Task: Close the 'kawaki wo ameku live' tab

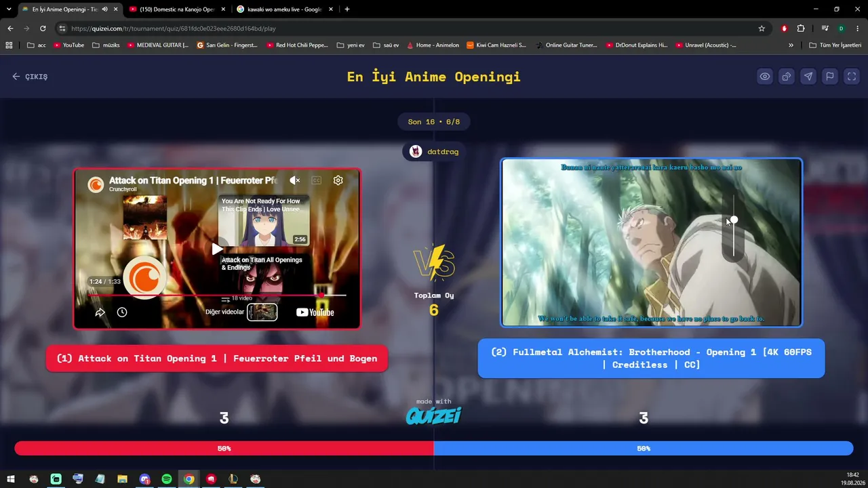Action: click(331, 9)
